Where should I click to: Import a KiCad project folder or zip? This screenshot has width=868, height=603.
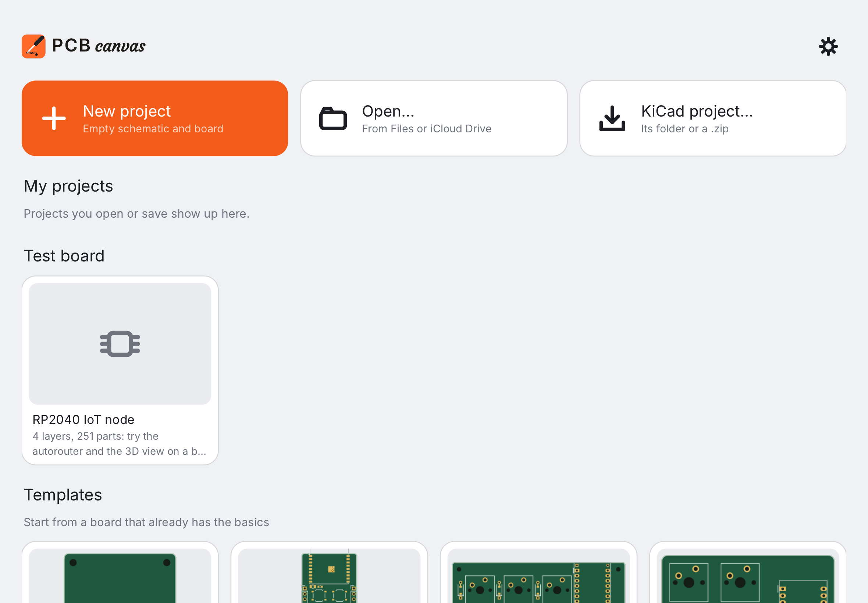pyautogui.click(x=713, y=118)
